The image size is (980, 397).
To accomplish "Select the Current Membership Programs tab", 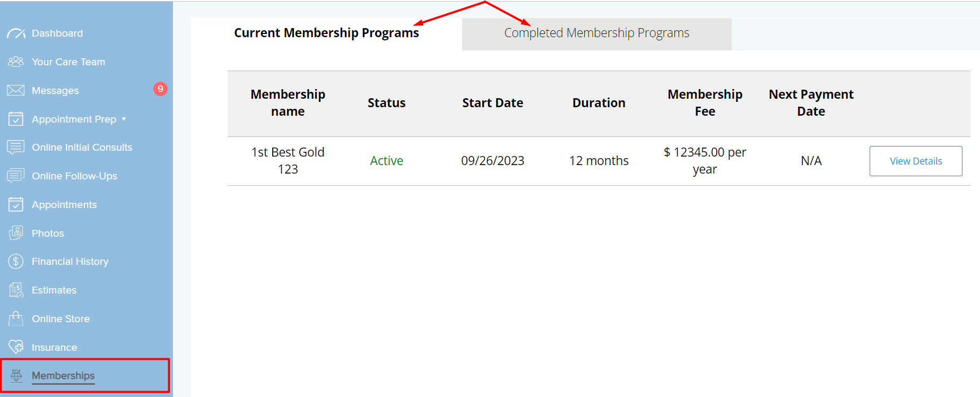I will click(x=326, y=33).
